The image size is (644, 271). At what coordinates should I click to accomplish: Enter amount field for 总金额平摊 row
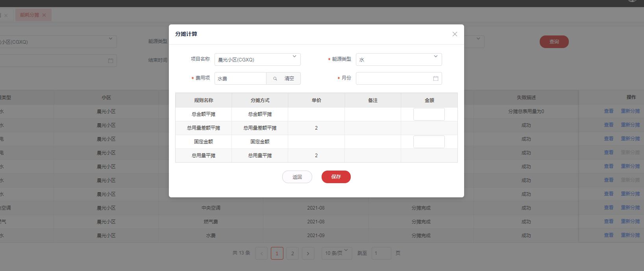pos(429,114)
